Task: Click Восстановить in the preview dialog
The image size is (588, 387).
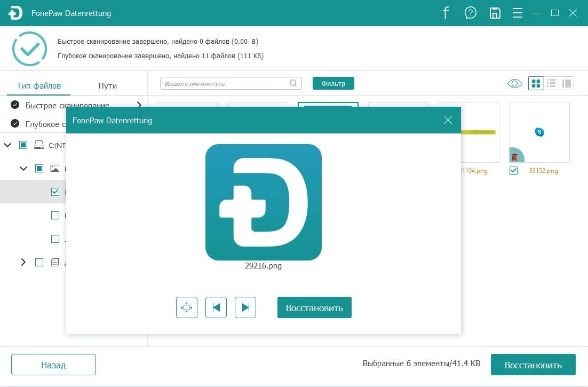Action: (x=314, y=307)
